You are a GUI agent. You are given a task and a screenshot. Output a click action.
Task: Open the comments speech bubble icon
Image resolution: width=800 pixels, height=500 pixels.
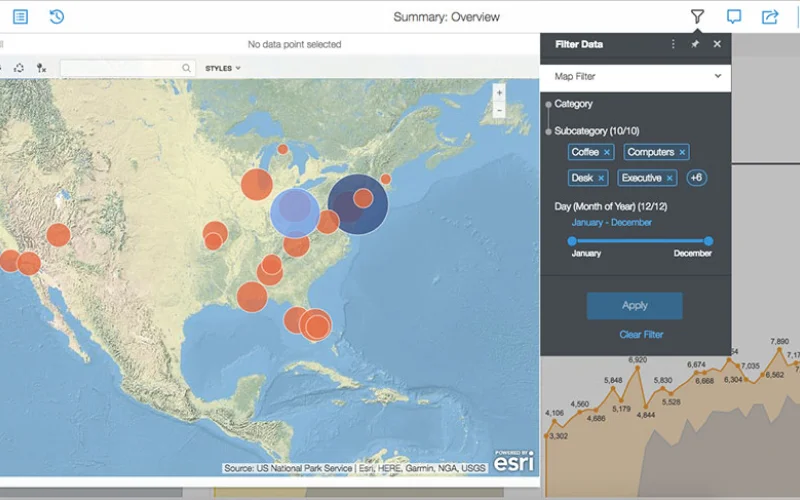(x=734, y=17)
